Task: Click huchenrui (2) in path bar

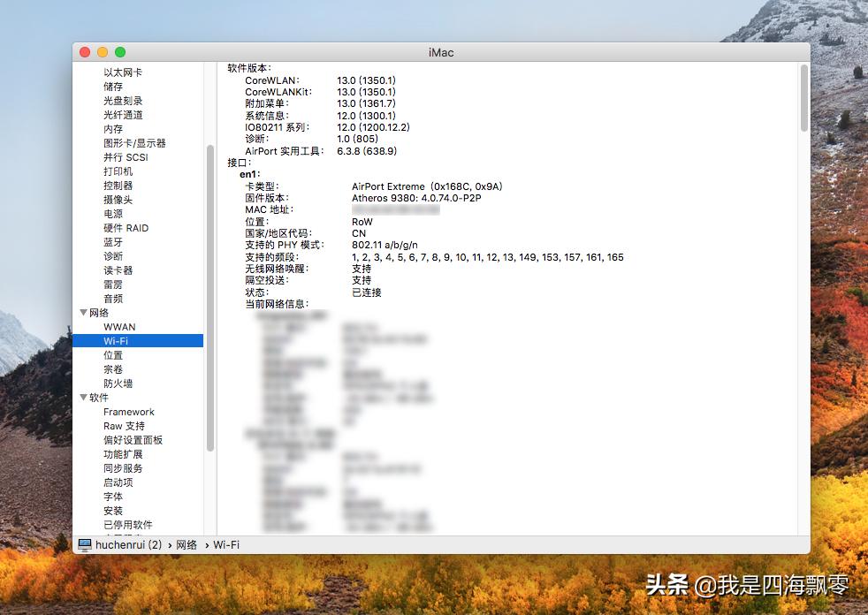Action: pos(128,544)
